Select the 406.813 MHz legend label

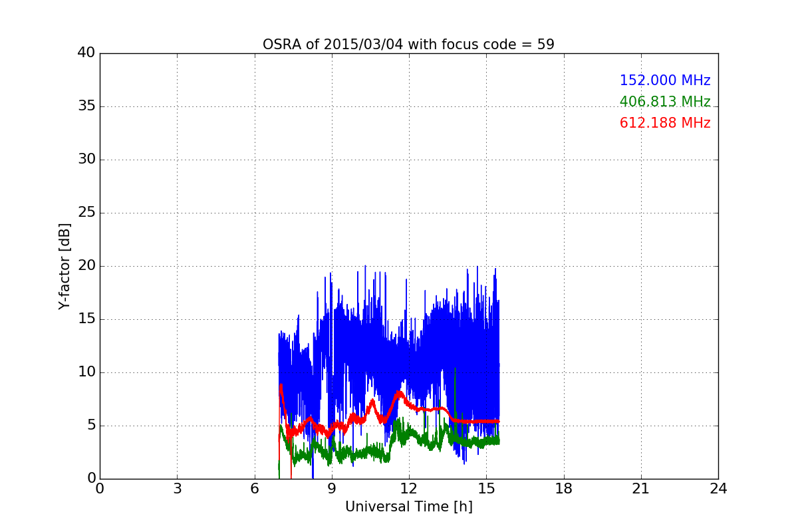(665, 102)
